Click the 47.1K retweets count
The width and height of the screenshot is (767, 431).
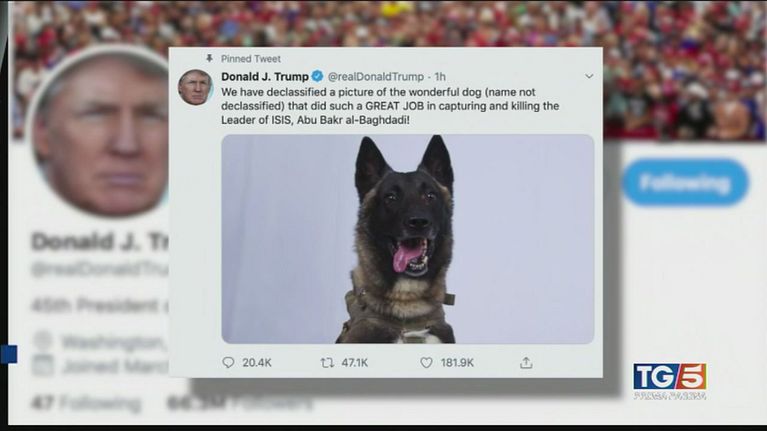pos(355,363)
